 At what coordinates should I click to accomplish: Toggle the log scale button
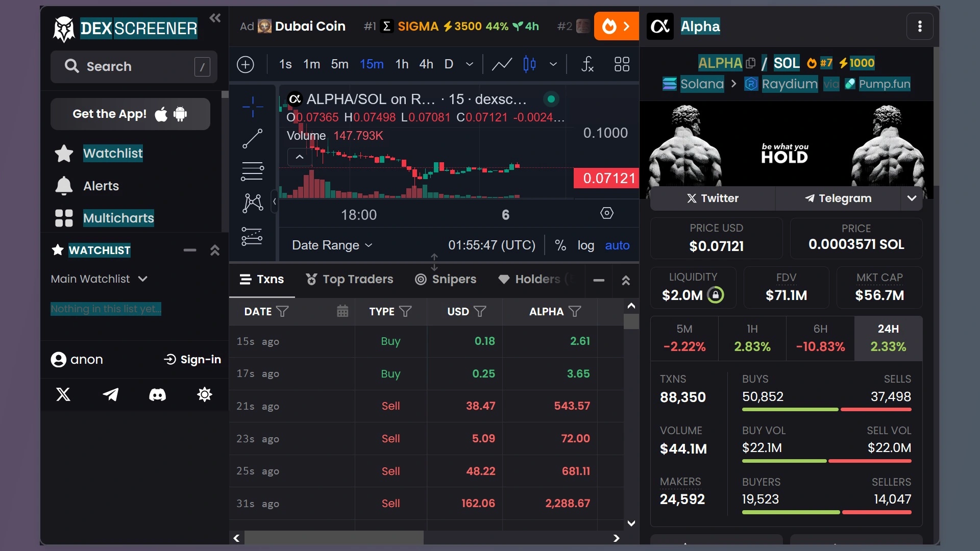point(585,245)
